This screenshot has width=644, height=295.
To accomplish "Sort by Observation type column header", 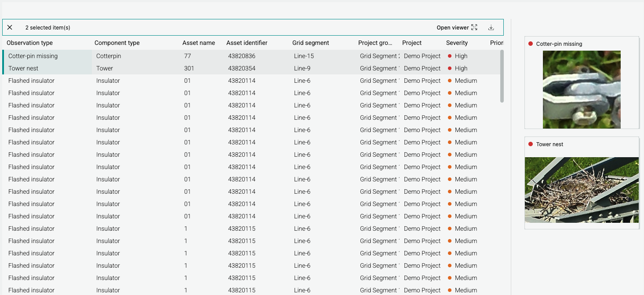I will 30,43.
